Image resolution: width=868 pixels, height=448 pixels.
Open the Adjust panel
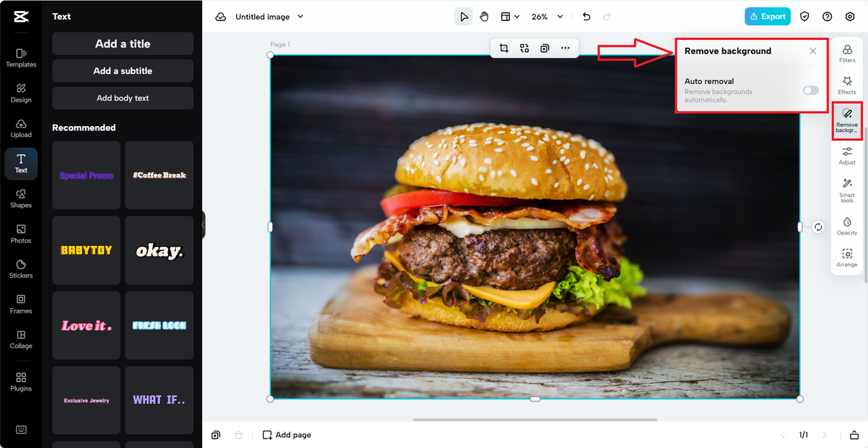(x=847, y=156)
